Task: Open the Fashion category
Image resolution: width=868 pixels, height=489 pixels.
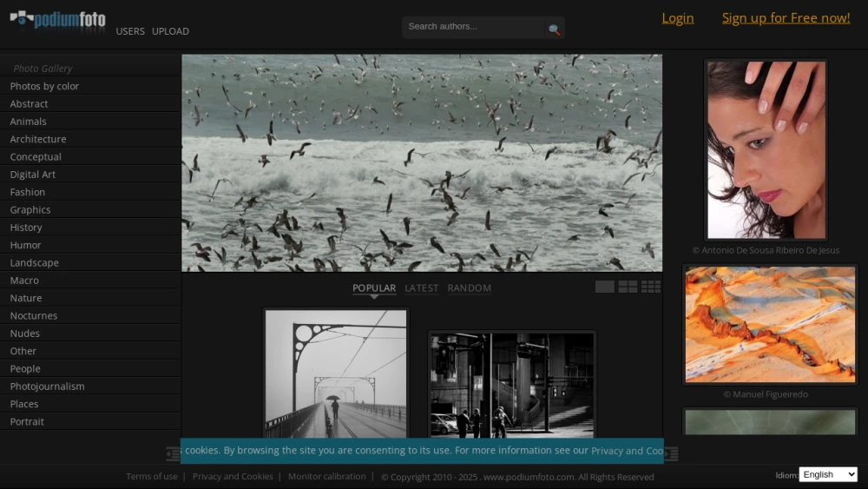Action: click(90, 193)
